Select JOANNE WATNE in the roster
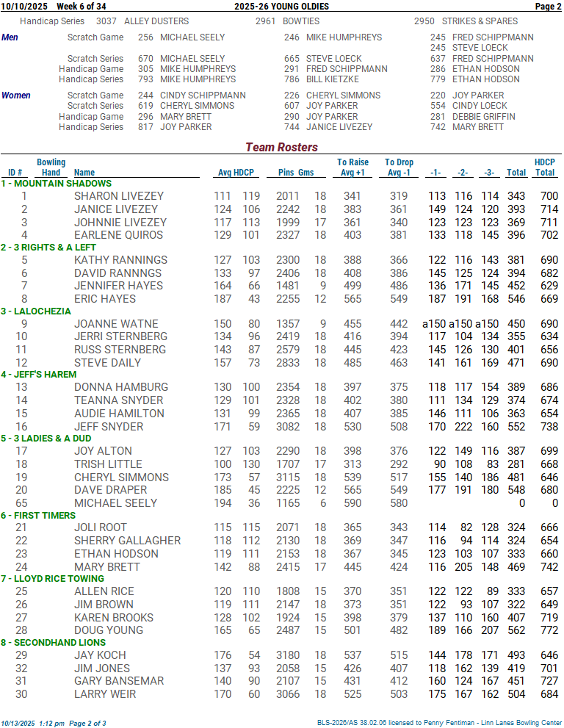Viewport: 564px width, 728px height. [x=116, y=324]
